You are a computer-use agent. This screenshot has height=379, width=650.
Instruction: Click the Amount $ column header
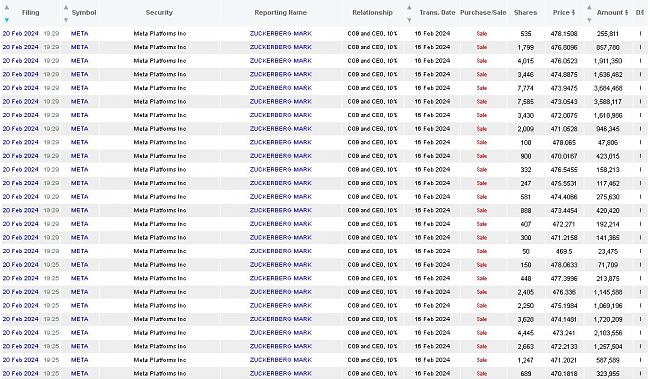(612, 12)
